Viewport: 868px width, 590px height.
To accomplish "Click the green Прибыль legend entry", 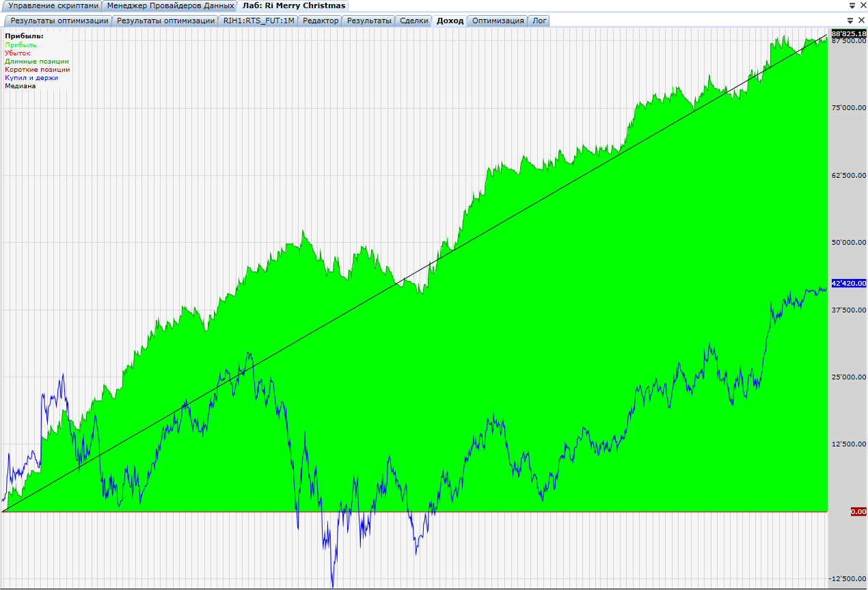I will click(21, 44).
